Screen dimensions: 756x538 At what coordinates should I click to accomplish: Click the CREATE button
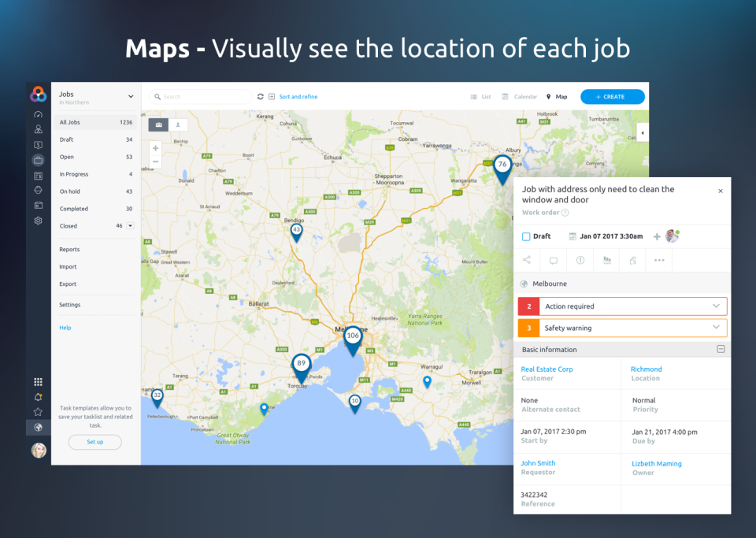[612, 97]
